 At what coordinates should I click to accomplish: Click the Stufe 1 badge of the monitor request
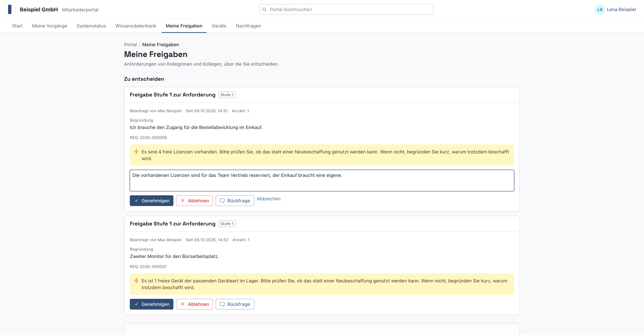click(227, 224)
